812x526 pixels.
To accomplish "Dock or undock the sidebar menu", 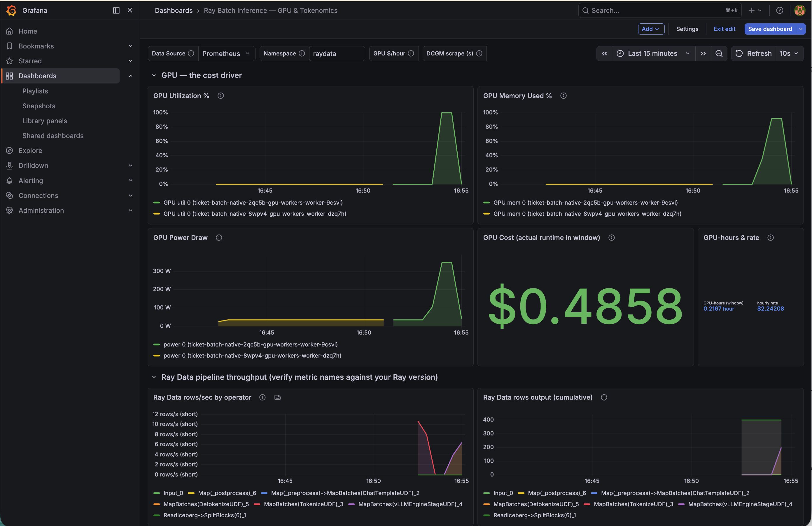I will click(x=116, y=11).
